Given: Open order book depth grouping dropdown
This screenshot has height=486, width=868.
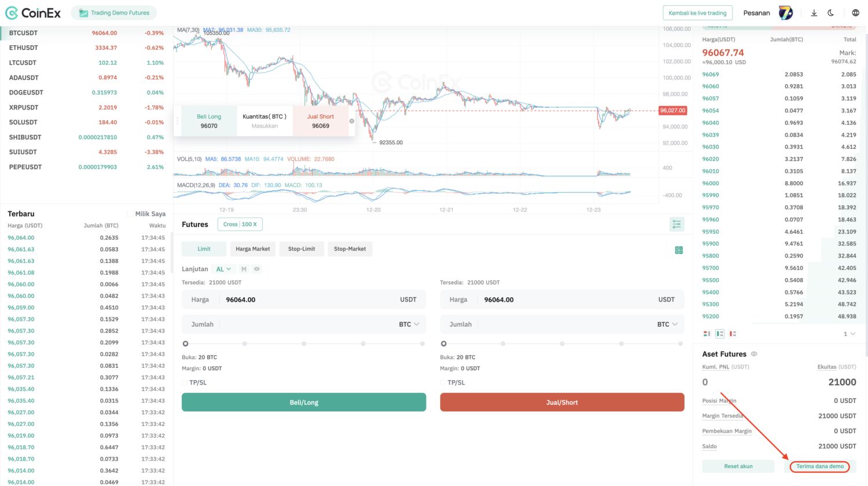Looking at the screenshot, I should [x=849, y=334].
